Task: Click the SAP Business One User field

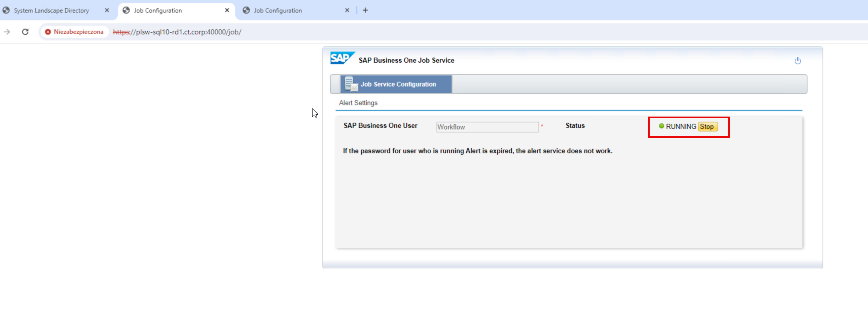Action: click(x=487, y=127)
